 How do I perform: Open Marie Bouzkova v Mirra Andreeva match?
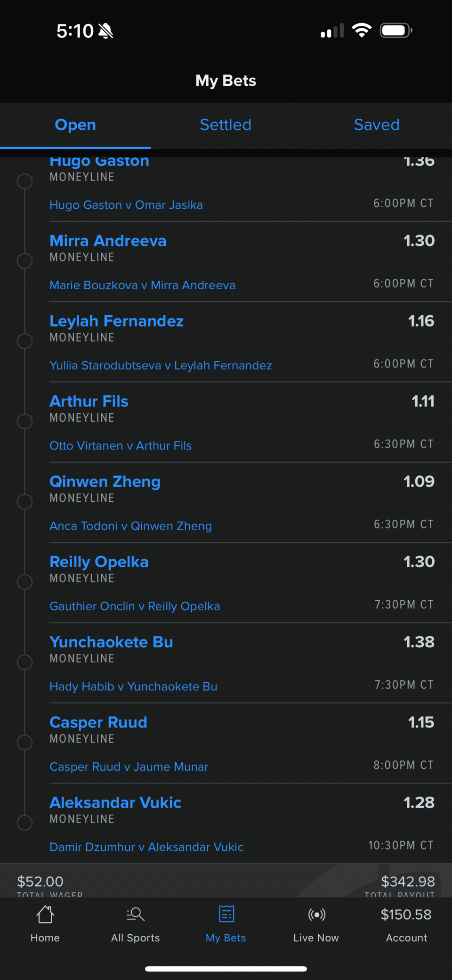(x=142, y=286)
